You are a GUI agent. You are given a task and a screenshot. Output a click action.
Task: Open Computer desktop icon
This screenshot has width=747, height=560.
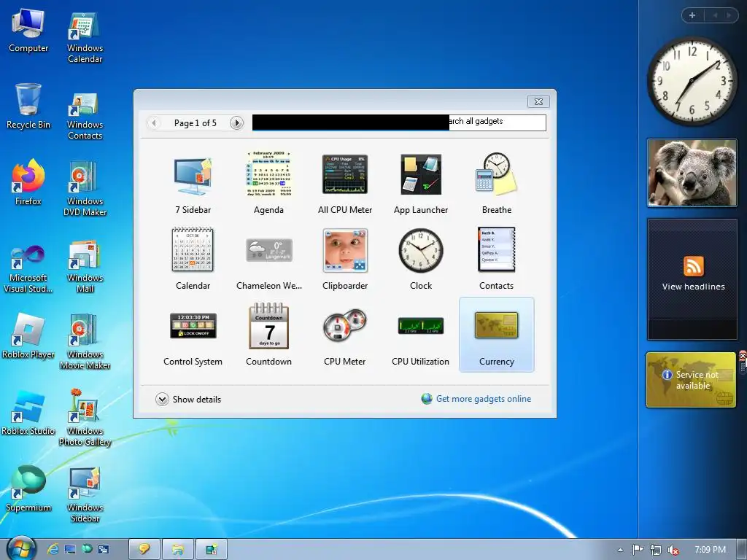point(28,31)
